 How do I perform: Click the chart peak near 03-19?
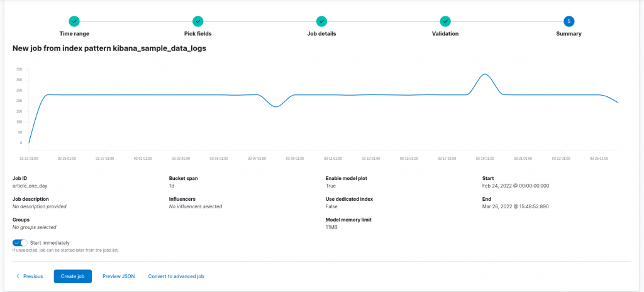485,74
